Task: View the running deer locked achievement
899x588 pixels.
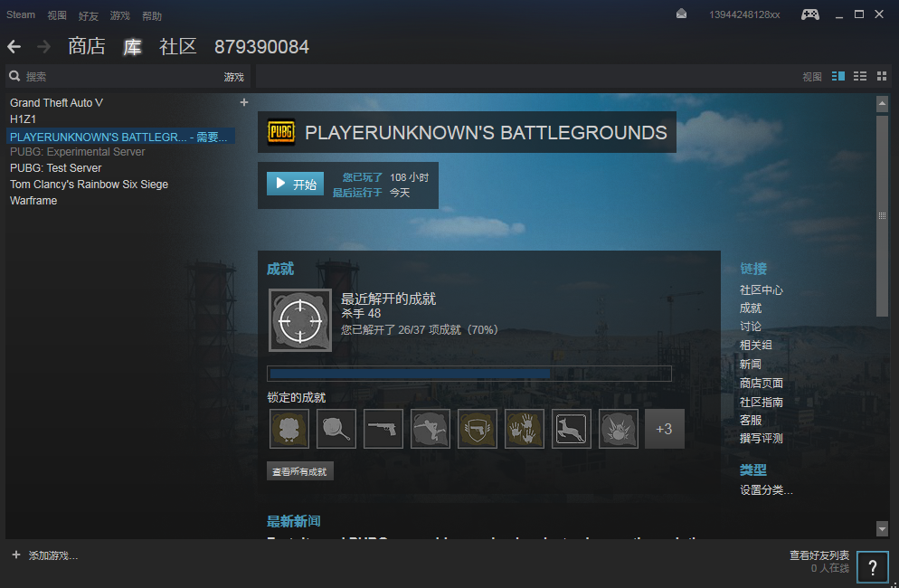Action: (x=571, y=429)
